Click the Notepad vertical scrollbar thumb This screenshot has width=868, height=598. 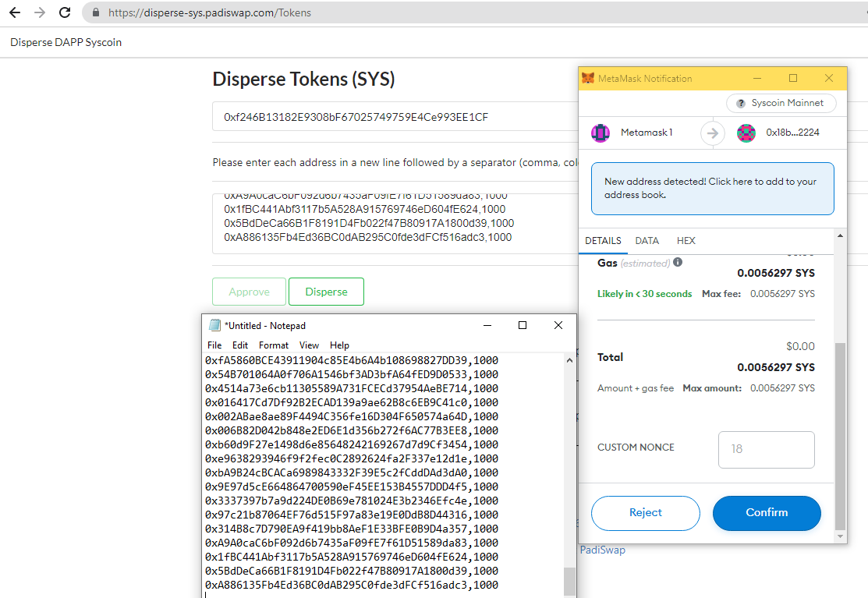(569, 582)
